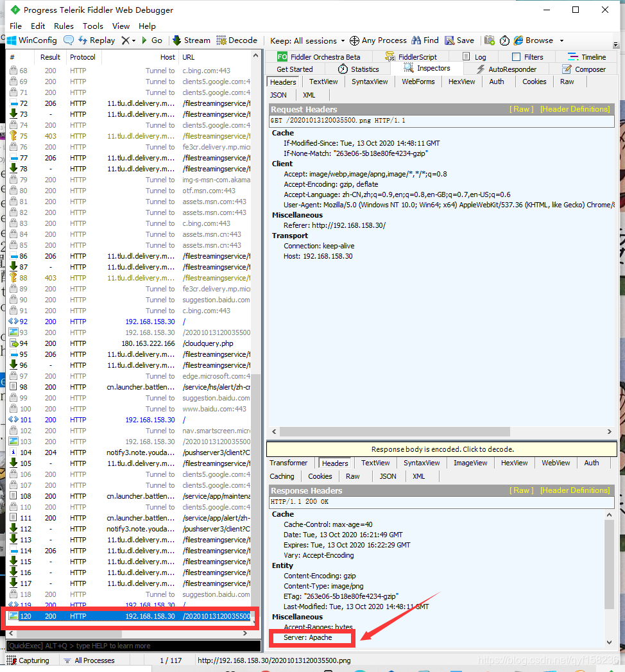The height and width of the screenshot is (672, 625).
Task: Sort sessions by the Result column
Action: click(x=50, y=57)
